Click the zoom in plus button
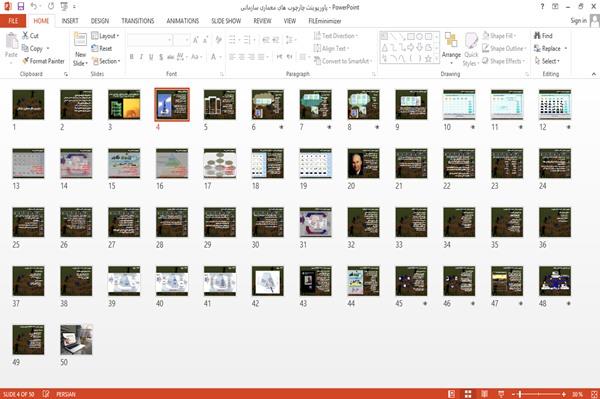Screen dimensions: 600x399 564,394
